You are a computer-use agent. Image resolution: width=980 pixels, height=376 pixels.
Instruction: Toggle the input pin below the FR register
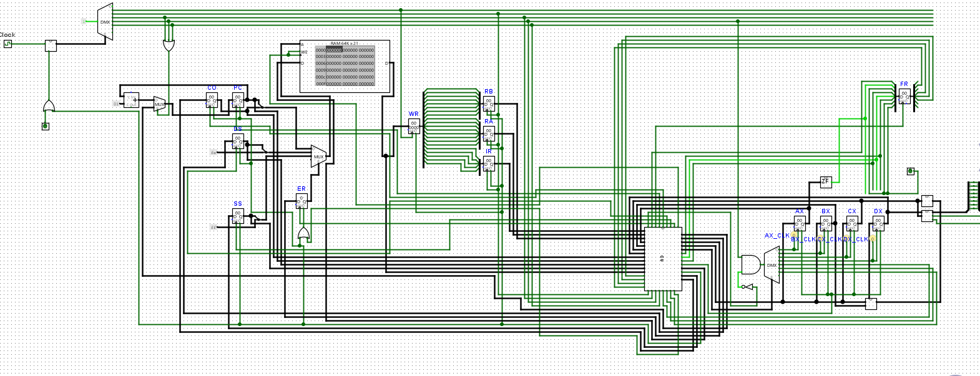pyautogui.click(x=910, y=171)
